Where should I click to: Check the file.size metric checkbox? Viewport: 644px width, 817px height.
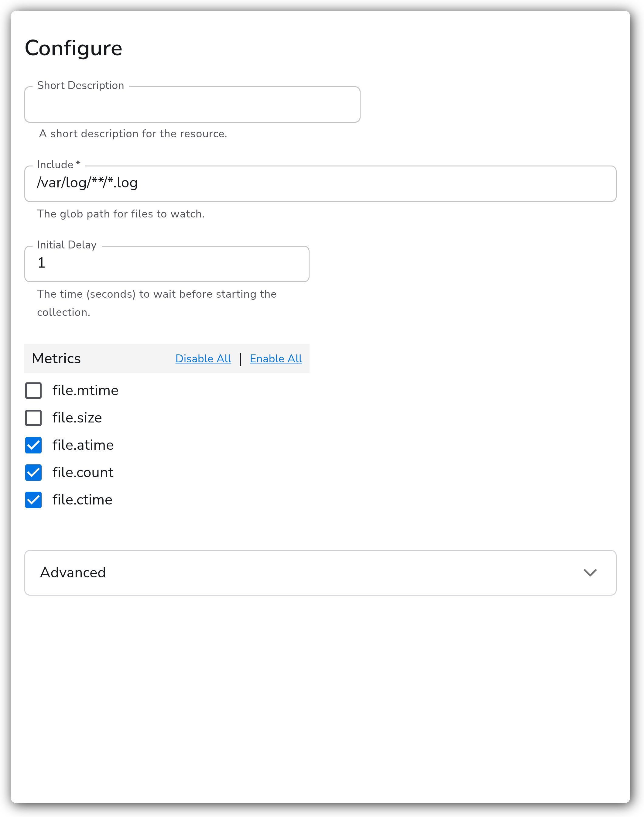coord(33,418)
